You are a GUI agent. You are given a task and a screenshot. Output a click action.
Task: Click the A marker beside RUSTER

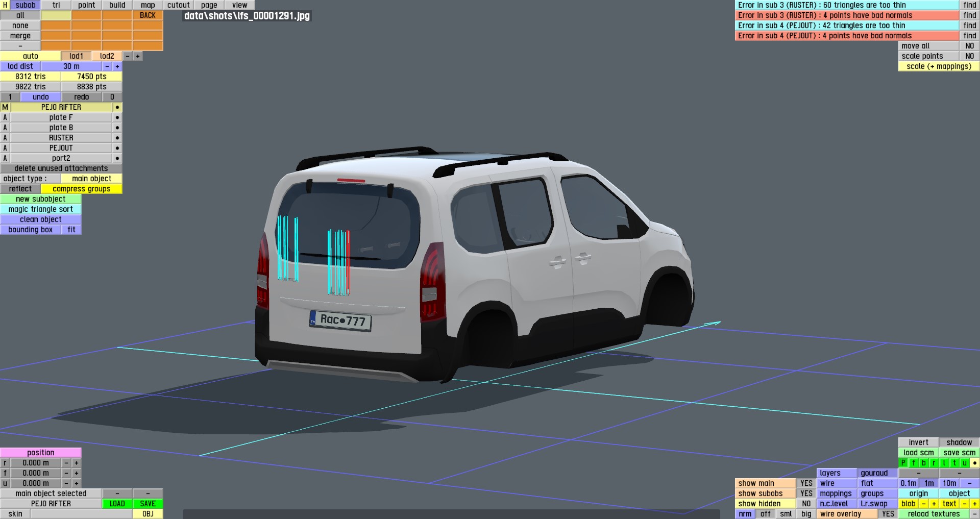coord(5,138)
